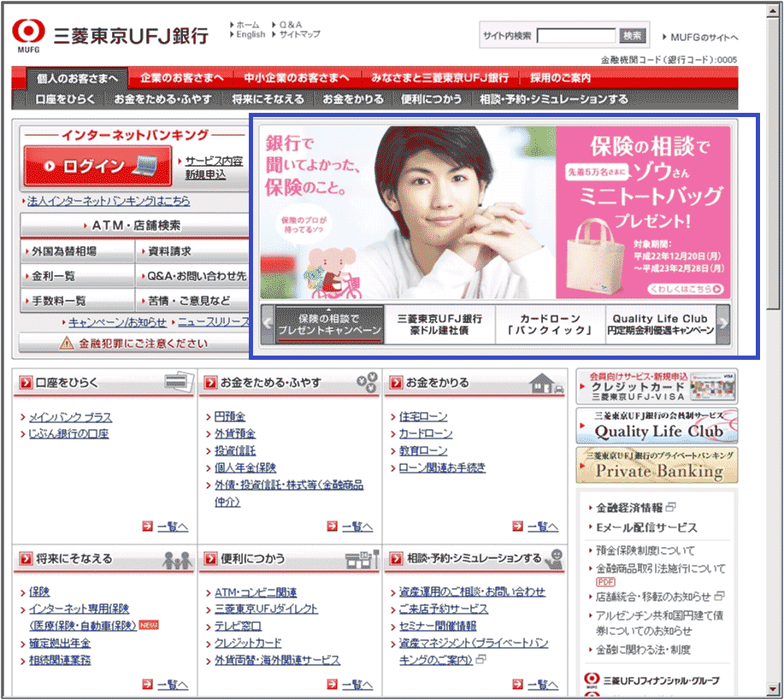Open the 新規申込 link under login
784x700 pixels.
click(x=205, y=175)
